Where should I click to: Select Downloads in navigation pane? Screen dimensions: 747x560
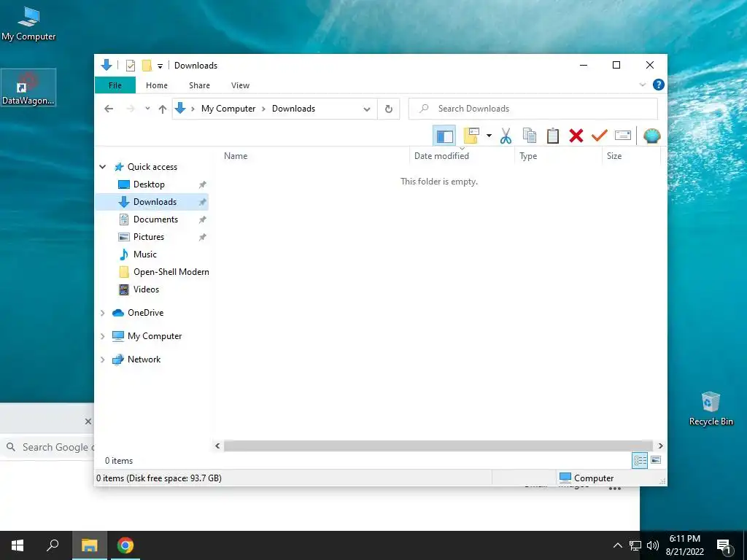(x=152, y=202)
